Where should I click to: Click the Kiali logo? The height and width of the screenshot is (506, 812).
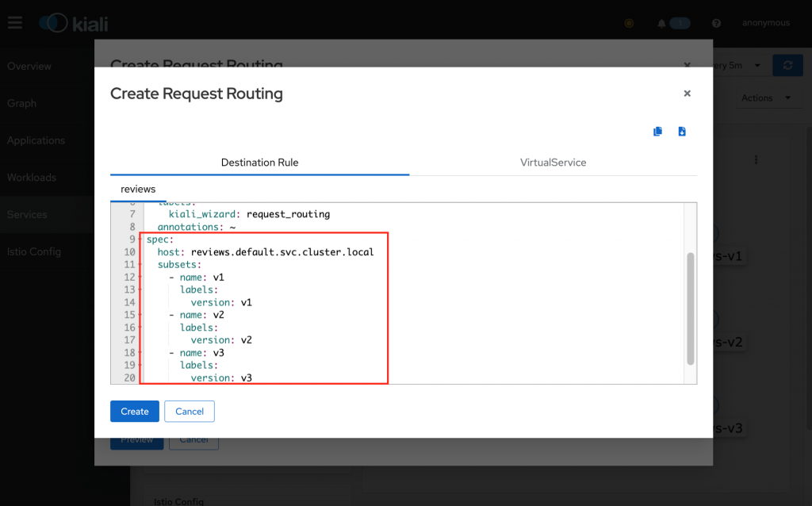pos(74,23)
